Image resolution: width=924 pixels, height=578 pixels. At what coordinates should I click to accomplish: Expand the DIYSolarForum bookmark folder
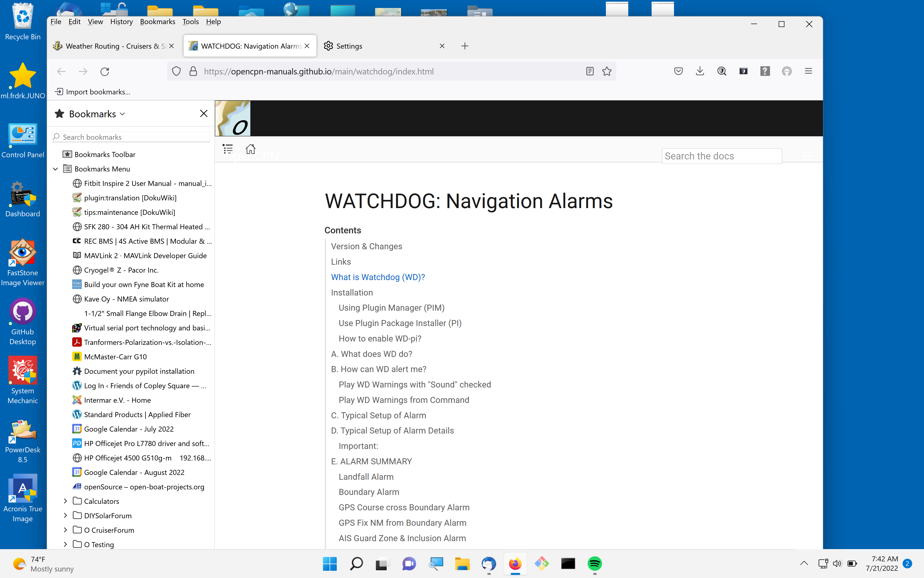click(65, 516)
